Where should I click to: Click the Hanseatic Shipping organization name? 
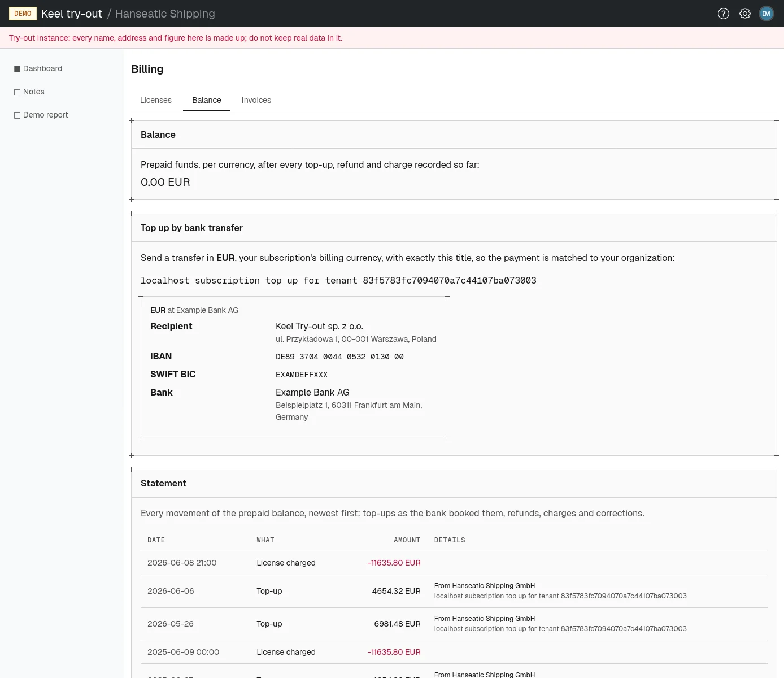click(165, 14)
